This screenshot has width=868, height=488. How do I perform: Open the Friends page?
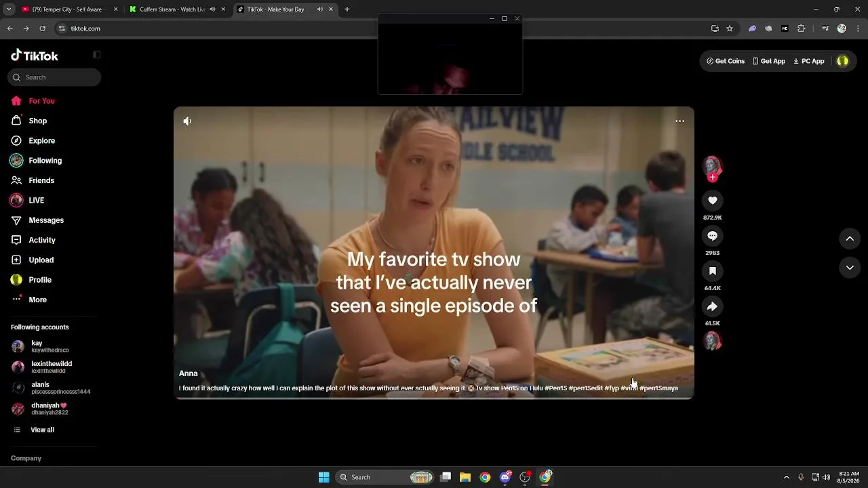pyautogui.click(x=32, y=180)
